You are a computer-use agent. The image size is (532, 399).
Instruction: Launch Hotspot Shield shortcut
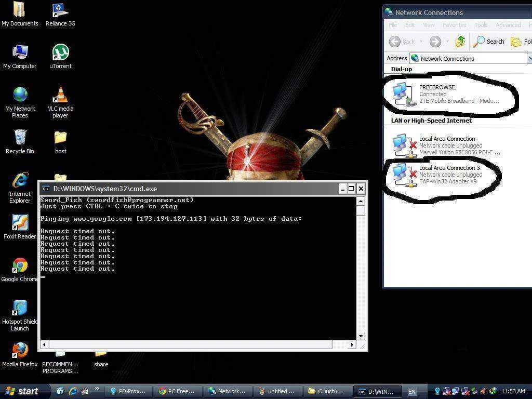(x=20, y=315)
